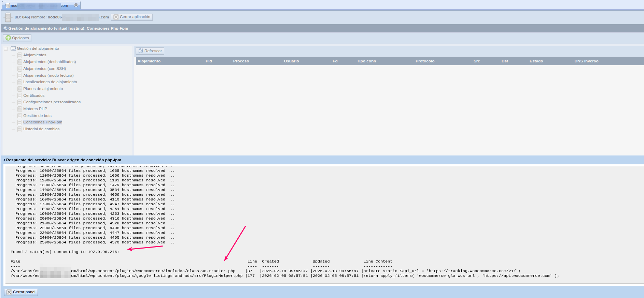Screen dimensions: 644x298
Task: Select Planes de alojamiento item
Action: [43, 89]
